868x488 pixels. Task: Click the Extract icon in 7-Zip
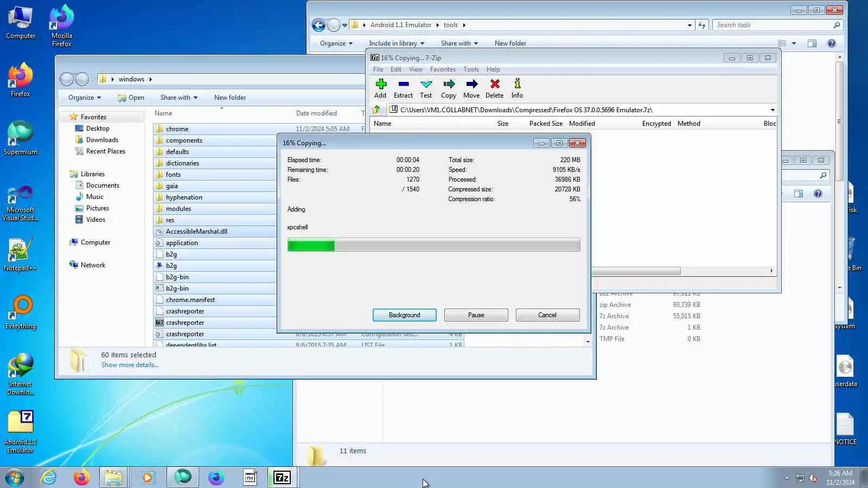(403, 88)
